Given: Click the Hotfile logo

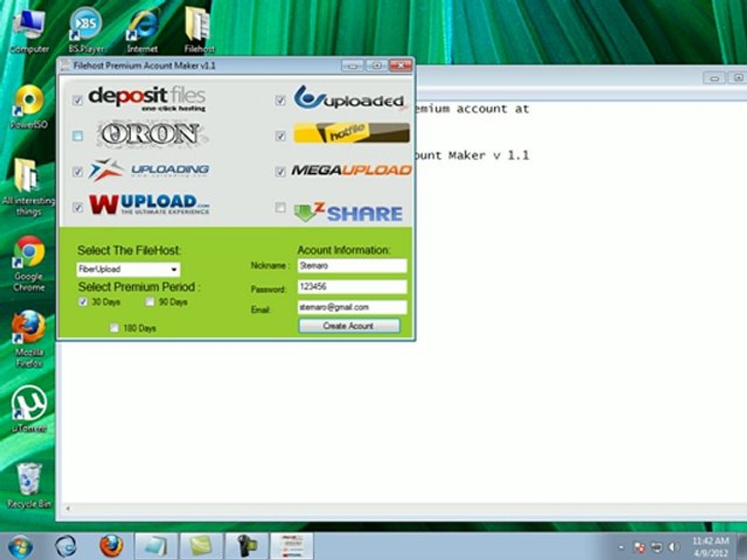Looking at the screenshot, I should point(351,133).
